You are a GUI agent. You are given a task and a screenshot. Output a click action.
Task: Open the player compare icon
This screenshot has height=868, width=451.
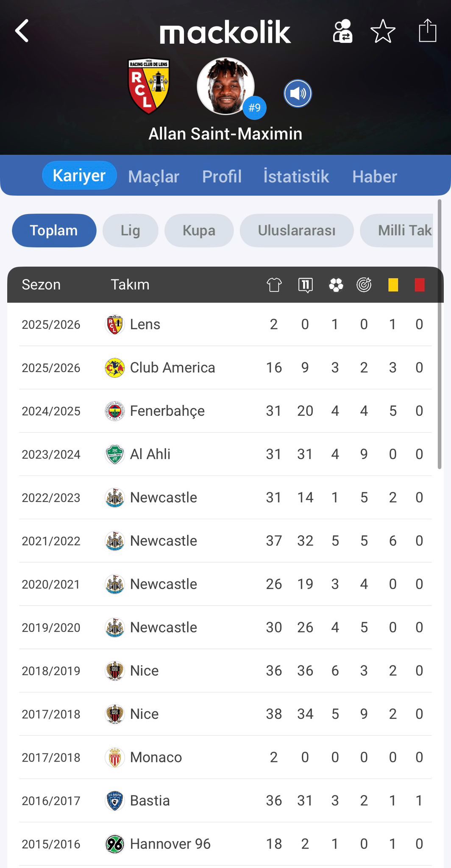(x=342, y=31)
